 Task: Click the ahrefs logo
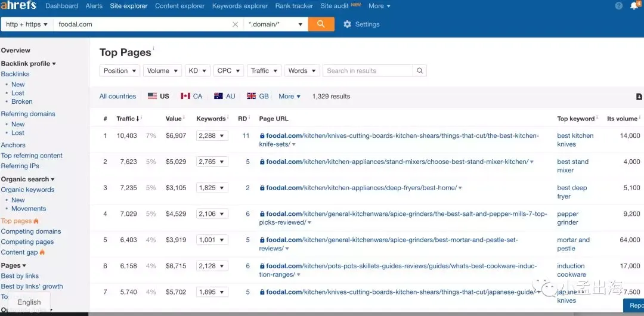point(18,5)
